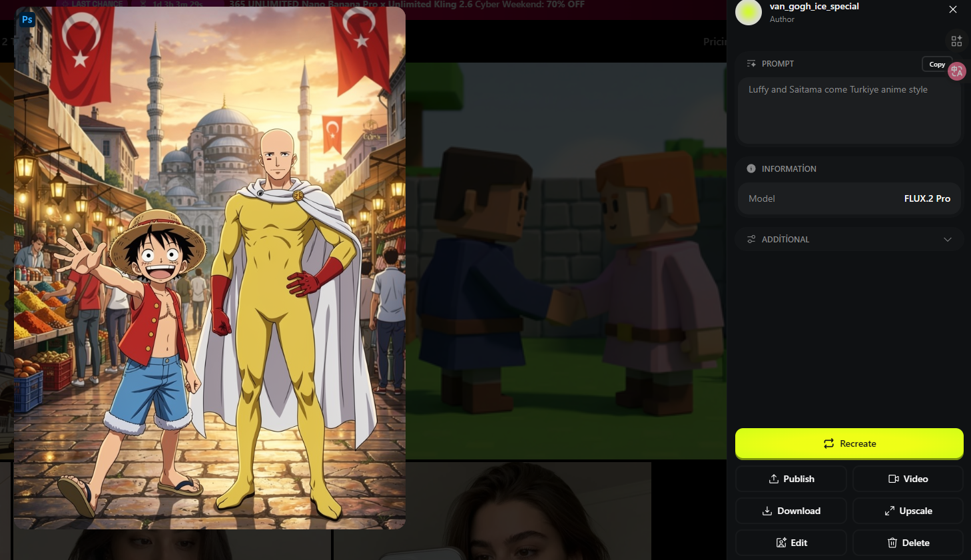Turn the image into a Video

point(908,479)
